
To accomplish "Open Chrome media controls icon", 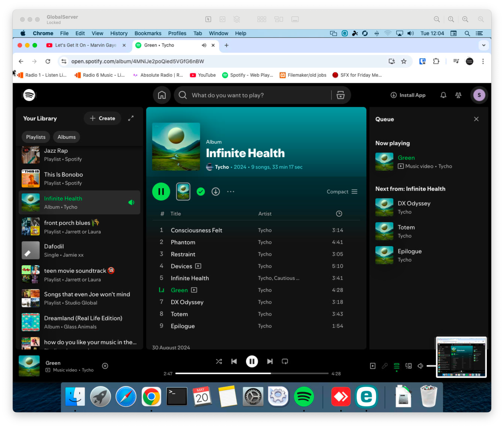I will click(456, 61).
